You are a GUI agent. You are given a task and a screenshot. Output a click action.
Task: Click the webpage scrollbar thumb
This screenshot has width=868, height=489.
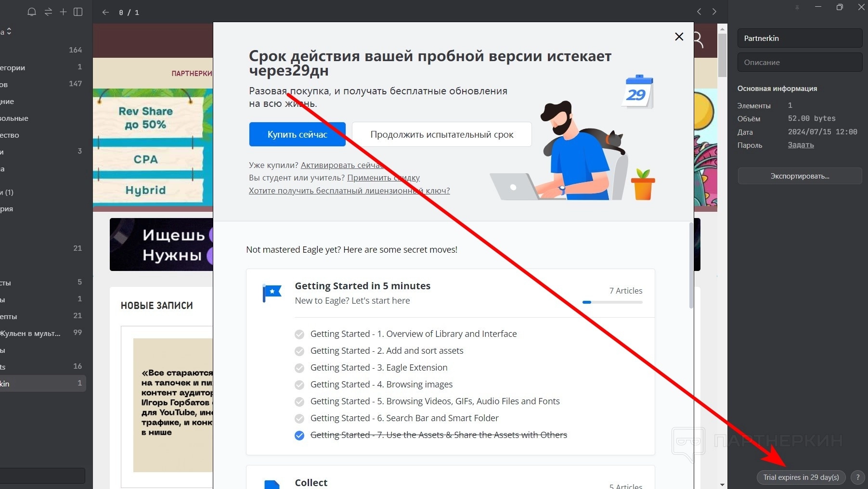(722, 55)
